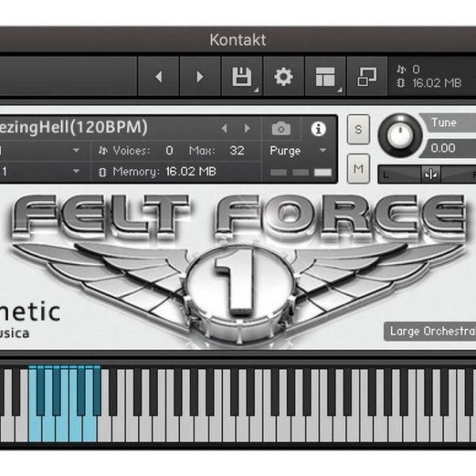Open the Large Orchestral preset selector

coord(430,331)
